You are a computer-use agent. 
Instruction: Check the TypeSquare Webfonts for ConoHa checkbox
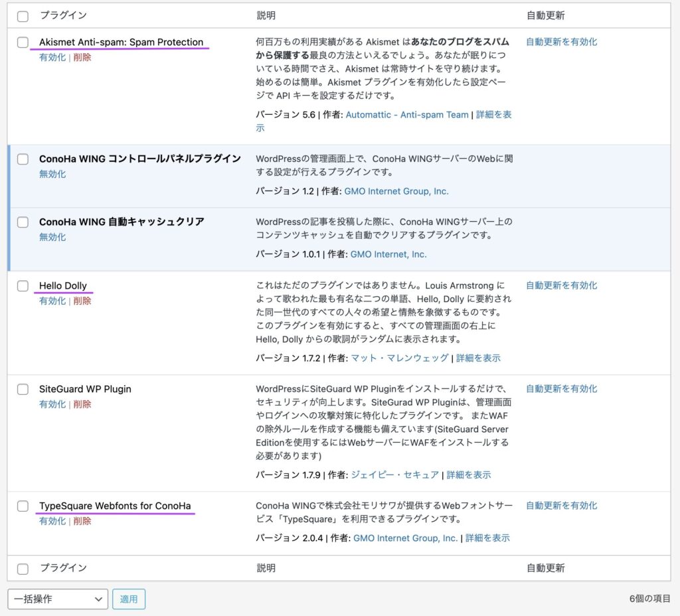point(23,506)
